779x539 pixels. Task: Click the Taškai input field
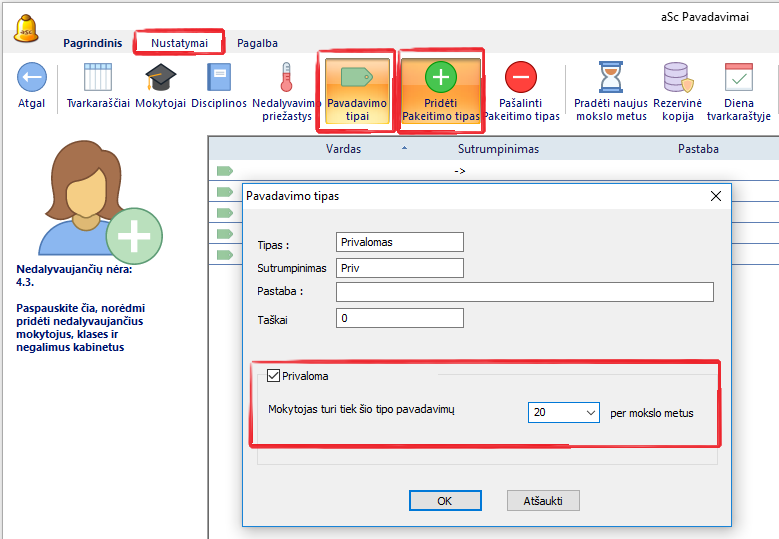pos(399,318)
